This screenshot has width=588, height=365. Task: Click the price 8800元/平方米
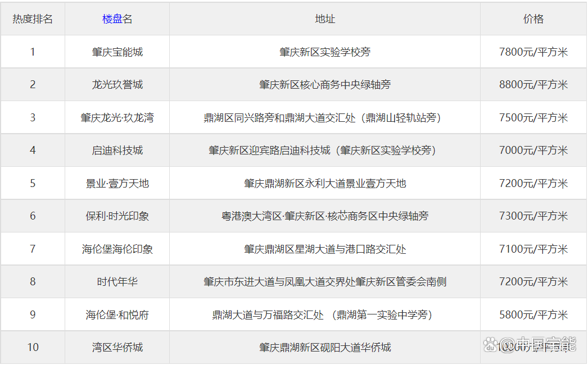(533, 85)
